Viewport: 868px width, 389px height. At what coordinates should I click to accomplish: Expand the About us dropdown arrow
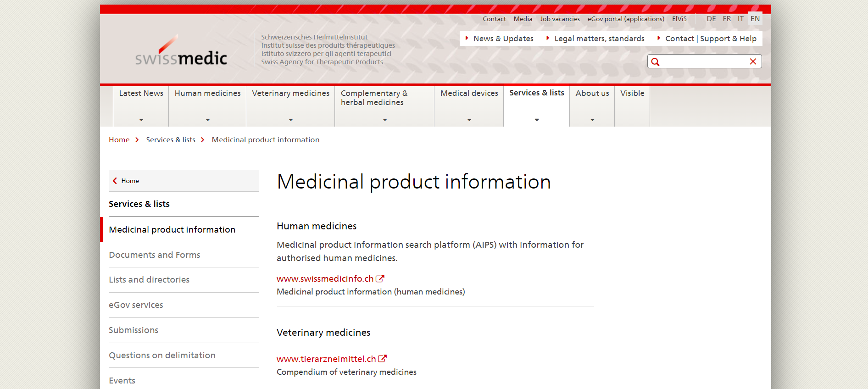[x=592, y=120]
